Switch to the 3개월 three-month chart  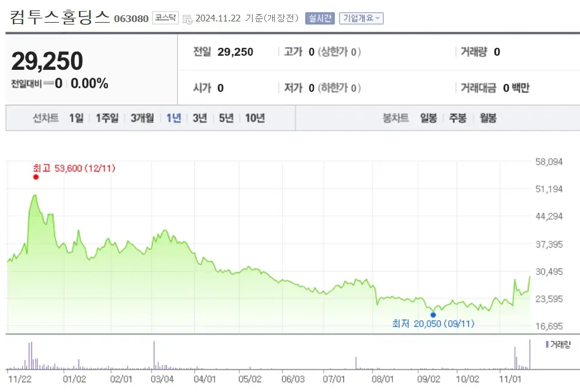pos(142,118)
